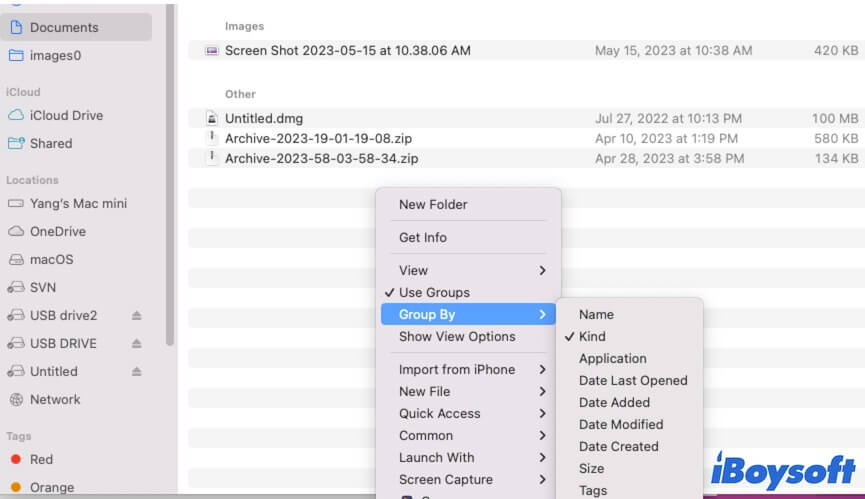
Task: Click the Network globe icon
Action: click(x=16, y=399)
